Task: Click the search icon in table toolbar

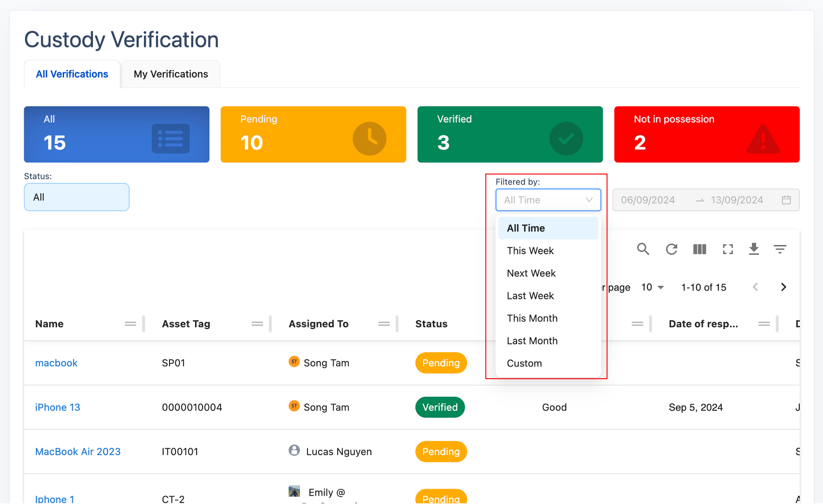Action: (643, 249)
